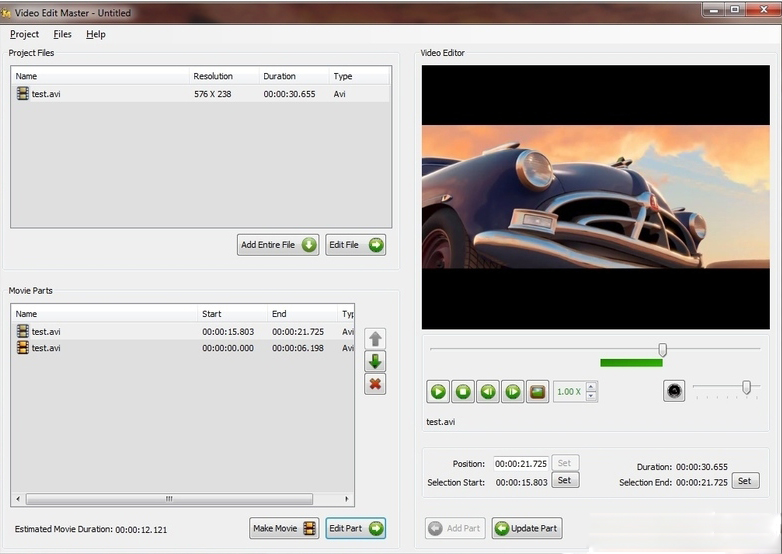Viewport: 782px width, 554px height.
Task: Sort Movie Parts by End column
Action: pyautogui.click(x=302, y=314)
